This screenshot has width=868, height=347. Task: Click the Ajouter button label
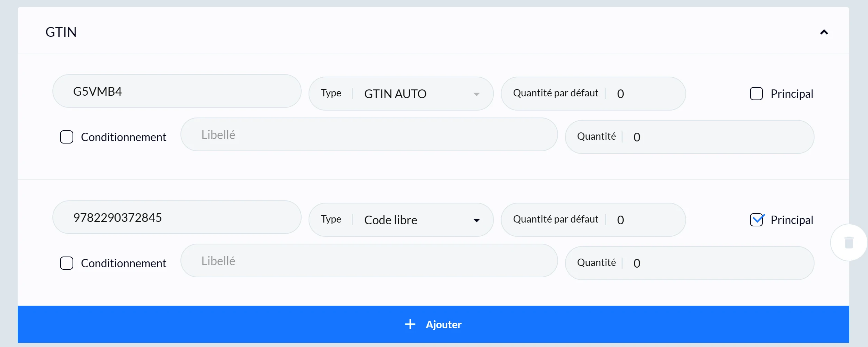tap(444, 324)
